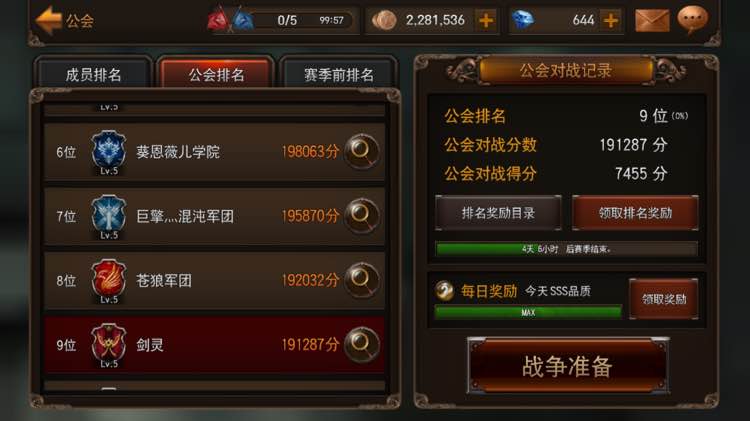
Task: Switch to 成员排名 tab
Action: (93, 73)
